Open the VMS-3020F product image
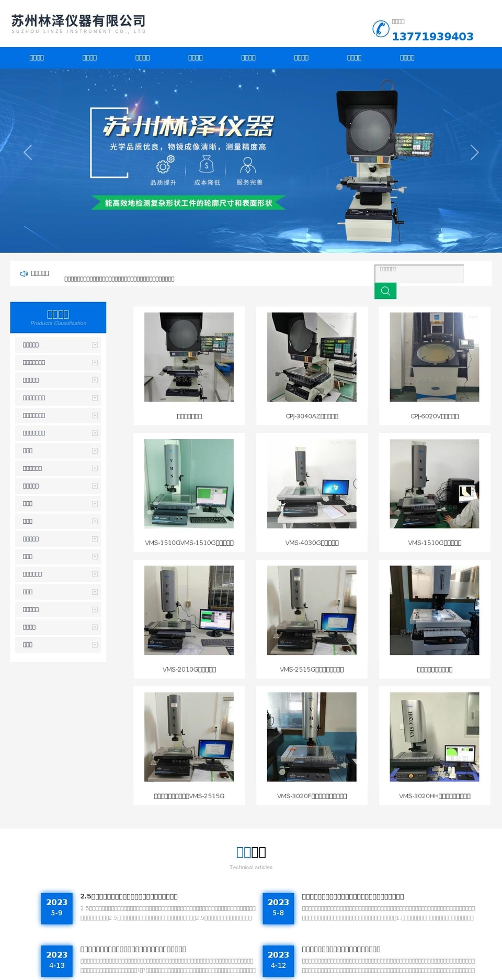The width and height of the screenshot is (502, 980). coord(312,737)
